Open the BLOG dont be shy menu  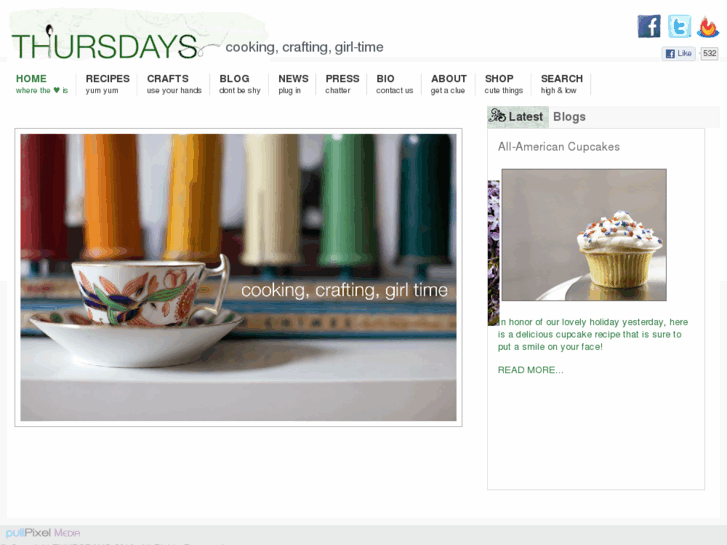pos(240,84)
